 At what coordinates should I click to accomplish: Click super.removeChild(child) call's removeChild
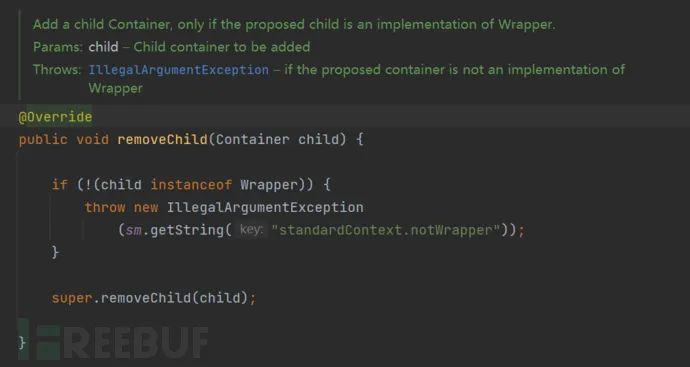click(x=146, y=298)
